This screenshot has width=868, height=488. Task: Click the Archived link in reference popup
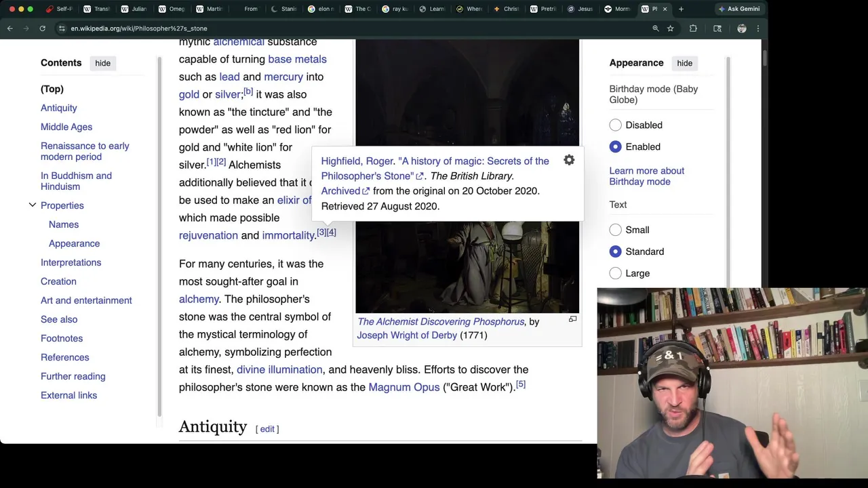tap(340, 191)
